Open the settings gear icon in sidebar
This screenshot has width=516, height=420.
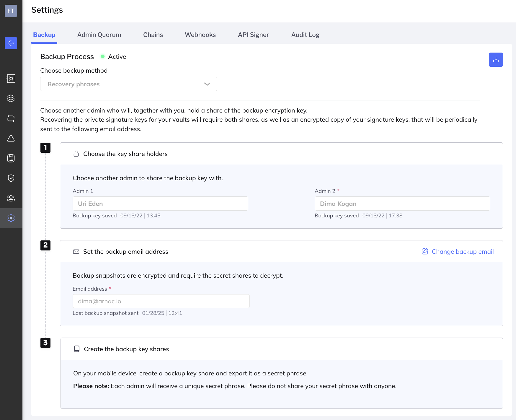coord(11,218)
